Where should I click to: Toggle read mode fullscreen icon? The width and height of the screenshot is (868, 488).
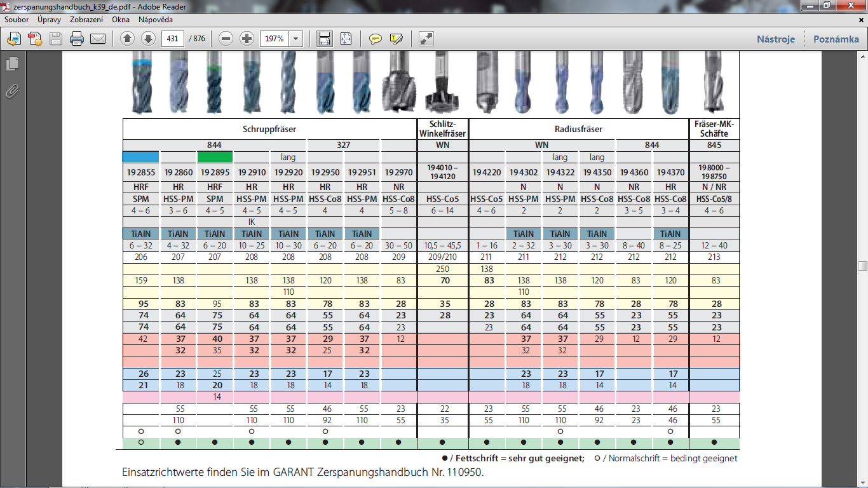[x=426, y=39]
